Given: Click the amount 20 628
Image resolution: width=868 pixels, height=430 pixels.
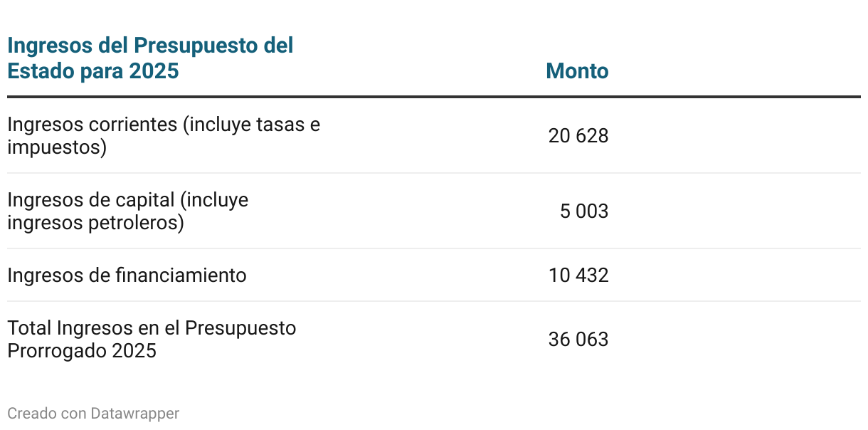Looking at the screenshot, I should 578,135.
